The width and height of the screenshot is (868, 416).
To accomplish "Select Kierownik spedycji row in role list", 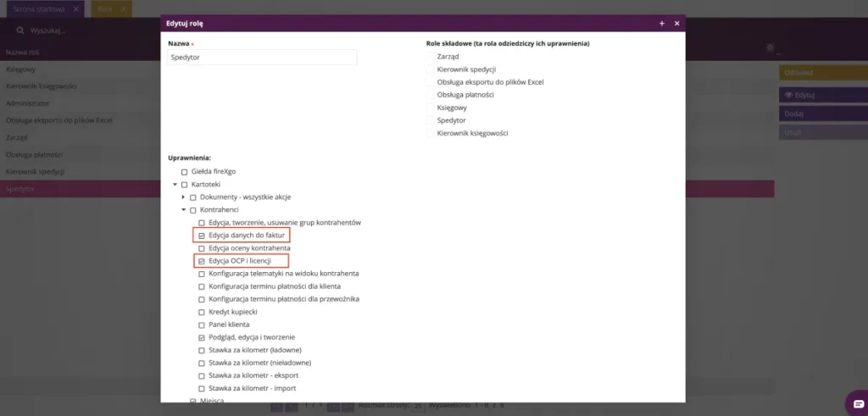I will click(81, 171).
